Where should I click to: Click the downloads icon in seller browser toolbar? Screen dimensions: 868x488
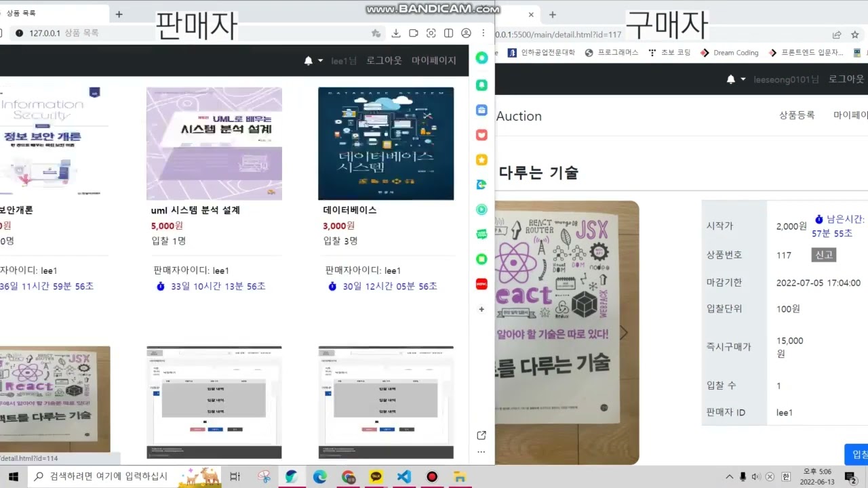pyautogui.click(x=396, y=33)
